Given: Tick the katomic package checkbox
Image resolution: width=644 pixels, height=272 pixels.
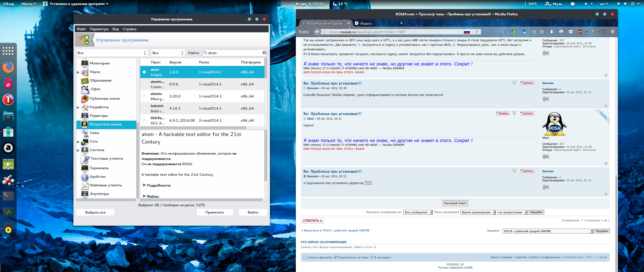Looking at the screenshot, I should 144,108.
